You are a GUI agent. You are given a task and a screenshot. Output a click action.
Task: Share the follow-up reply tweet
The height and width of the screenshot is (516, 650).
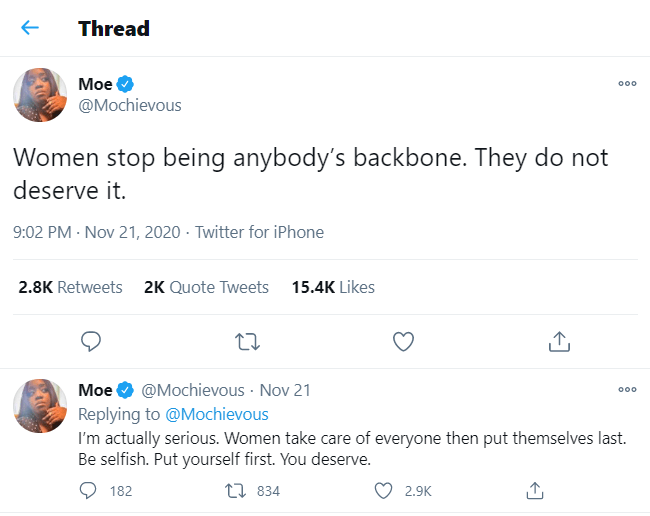click(534, 490)
